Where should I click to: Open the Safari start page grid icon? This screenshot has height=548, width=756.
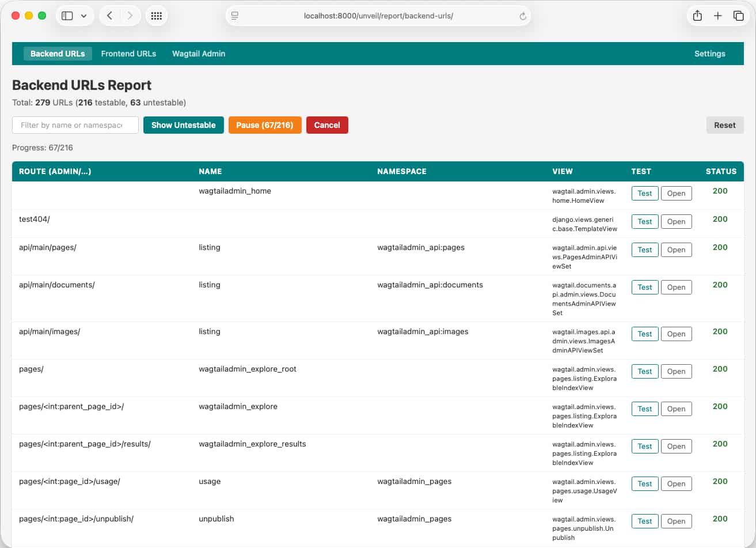pos(156,16)
